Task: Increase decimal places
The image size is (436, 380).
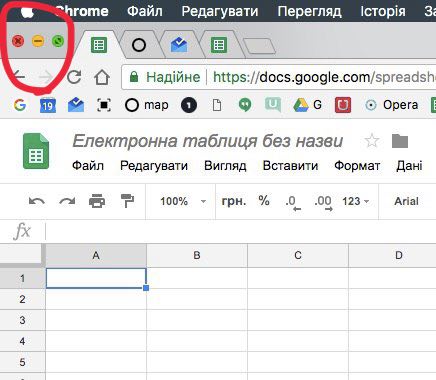Action: click(323, 202)
